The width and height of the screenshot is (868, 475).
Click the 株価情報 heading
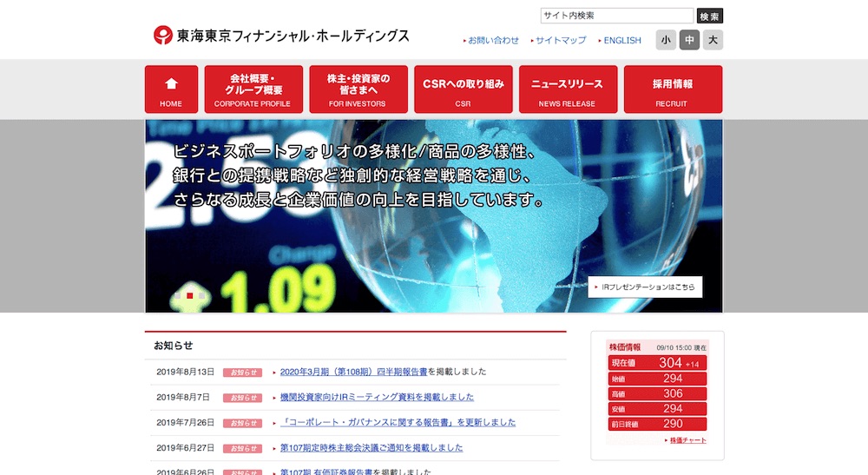(625, 347)
